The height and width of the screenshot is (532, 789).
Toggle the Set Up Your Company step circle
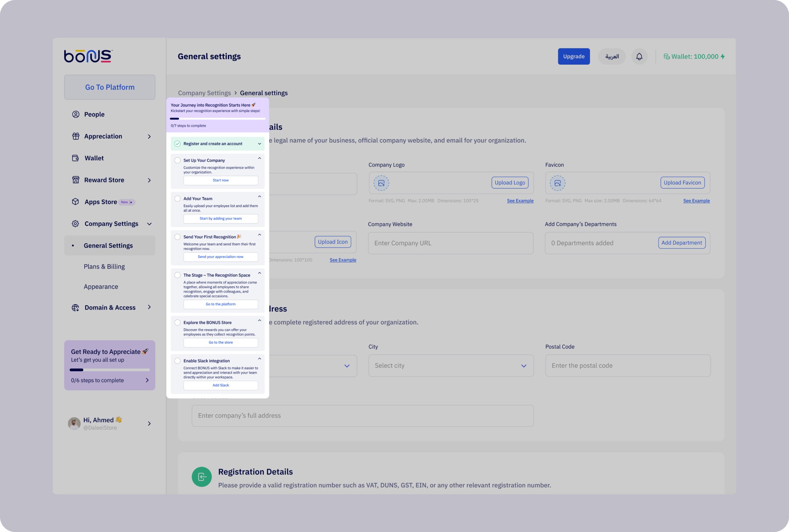(177, 160)
